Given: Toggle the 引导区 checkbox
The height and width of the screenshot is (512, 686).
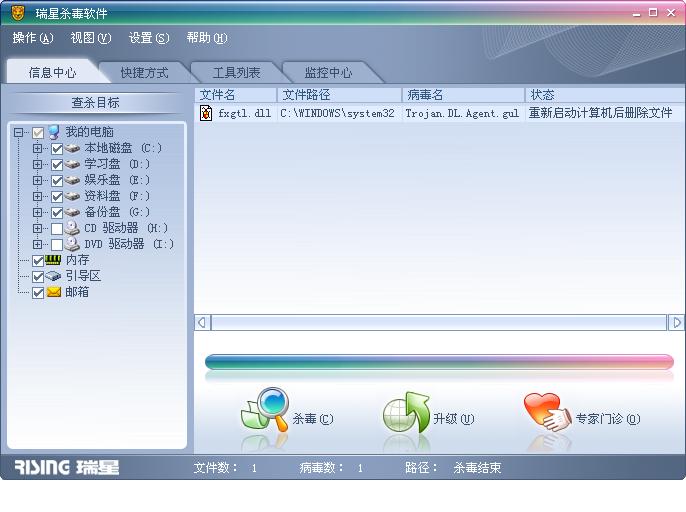Looking at the screenshot, I should [38, 277].
